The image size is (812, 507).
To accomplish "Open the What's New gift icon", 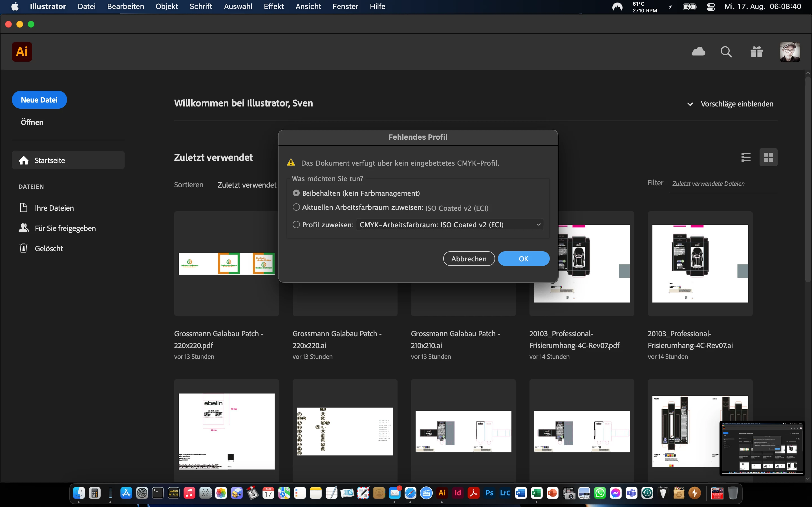I will point(756,52).
